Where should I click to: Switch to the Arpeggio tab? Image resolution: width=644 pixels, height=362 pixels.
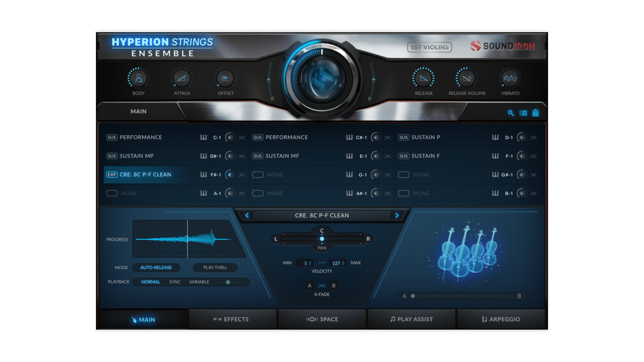501,319
